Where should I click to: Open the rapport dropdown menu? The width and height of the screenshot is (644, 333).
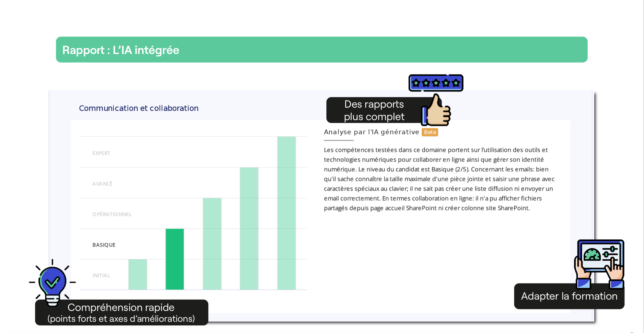point(322,50)
